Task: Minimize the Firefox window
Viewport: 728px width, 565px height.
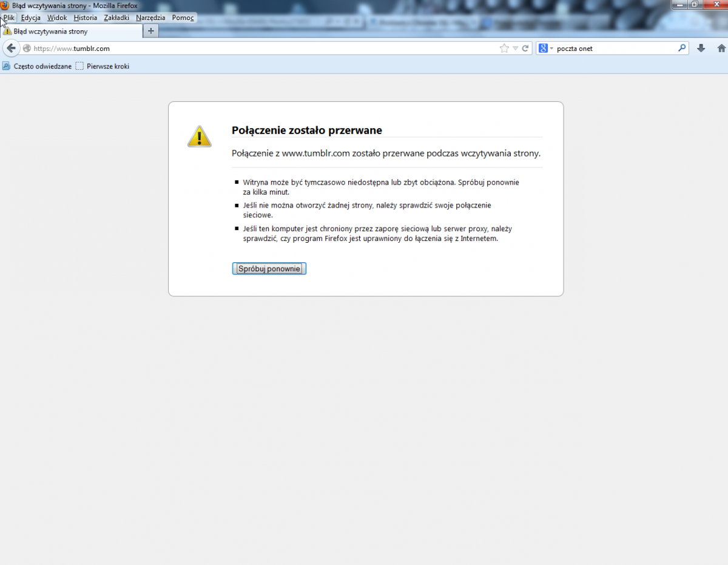Action: click(679, 4)
